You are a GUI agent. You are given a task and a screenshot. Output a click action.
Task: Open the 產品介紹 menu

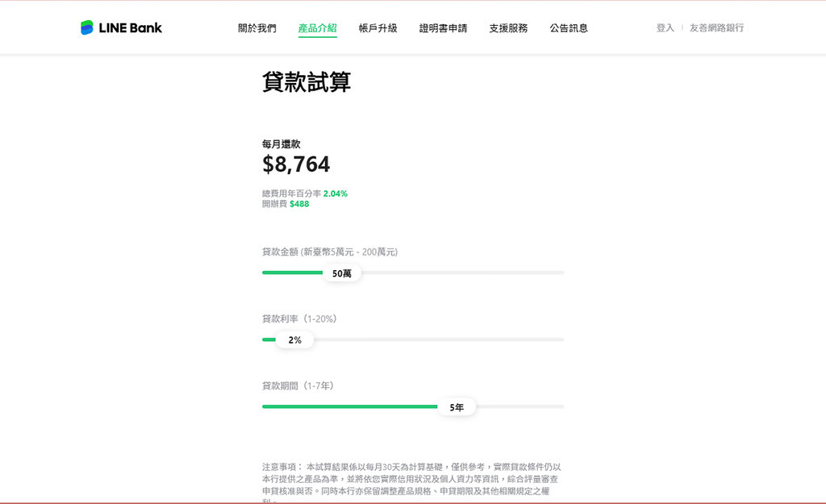point(317,28)
